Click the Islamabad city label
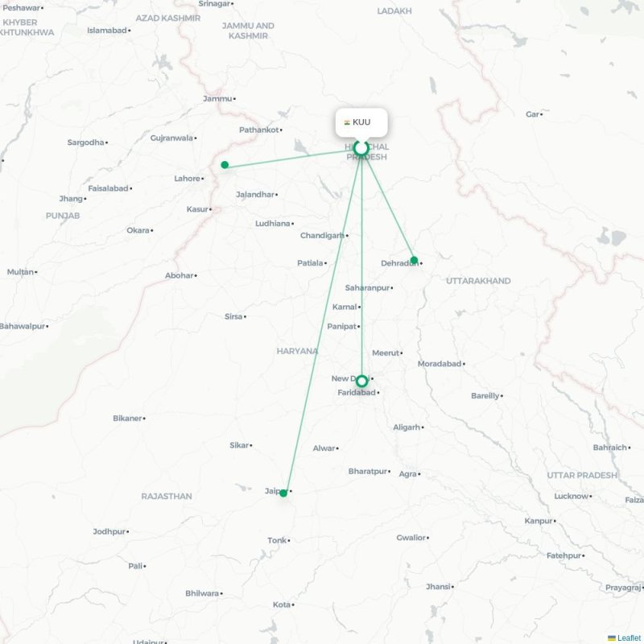644x644 pixels. [x=107, y=31]
